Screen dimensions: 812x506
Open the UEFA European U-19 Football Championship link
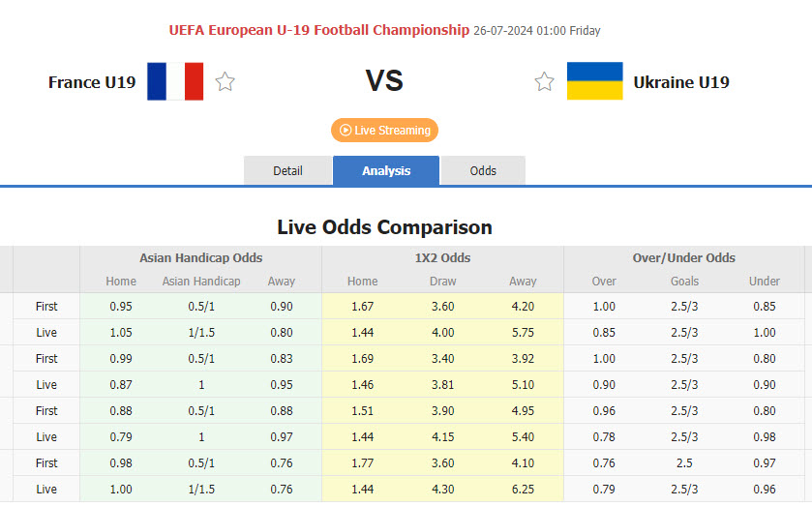[x=318, y=30]
